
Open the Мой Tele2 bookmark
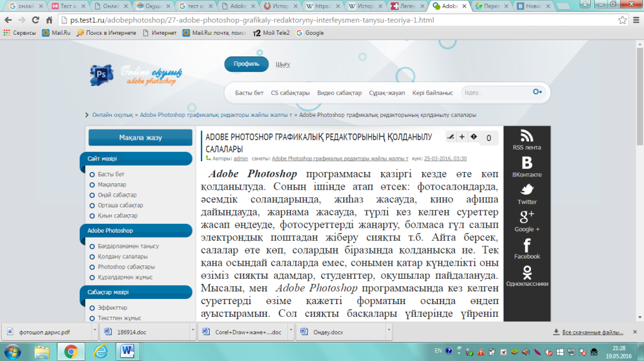pyautogui.click(x=272, y=33)
